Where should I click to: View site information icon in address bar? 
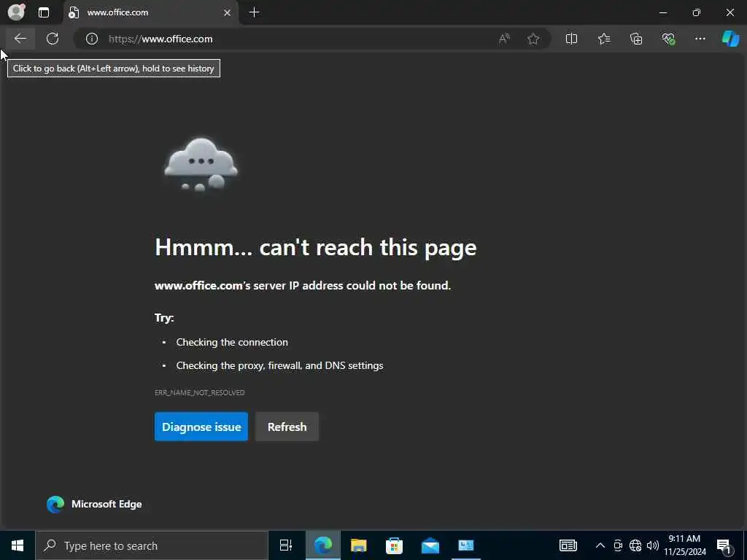[x=91, y=39]
